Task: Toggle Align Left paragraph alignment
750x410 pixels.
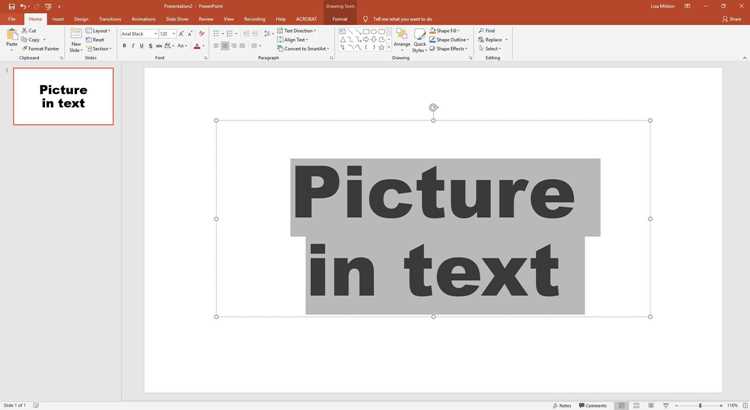Action: pos(216,46)
